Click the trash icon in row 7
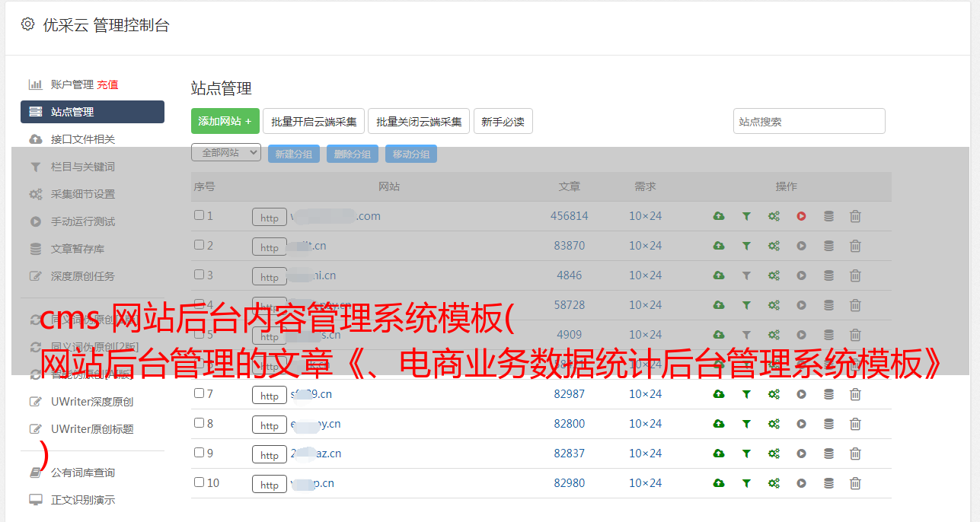Image resolution: width=980 pixels, height=522 pixels. tap(855, 394)
